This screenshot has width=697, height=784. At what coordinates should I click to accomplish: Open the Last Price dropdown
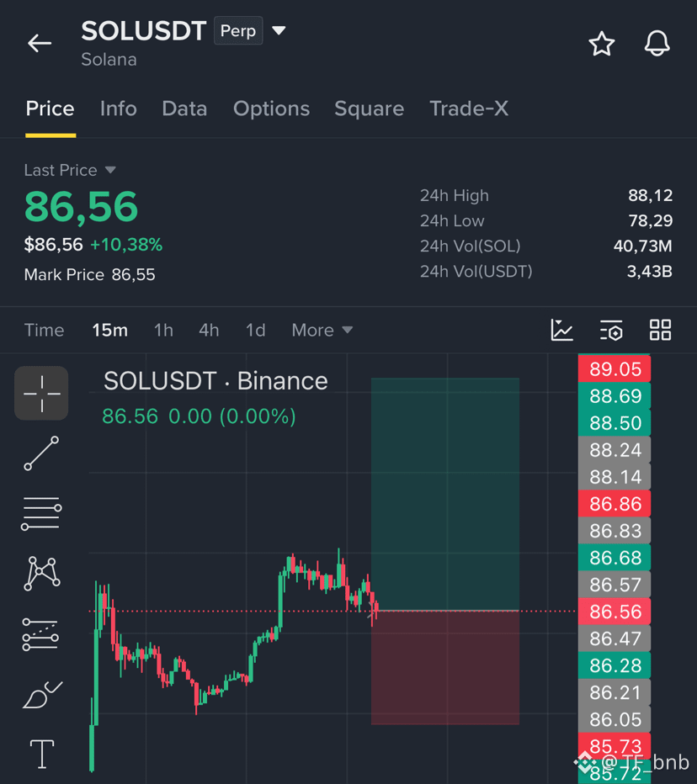[x=70, y=170]
